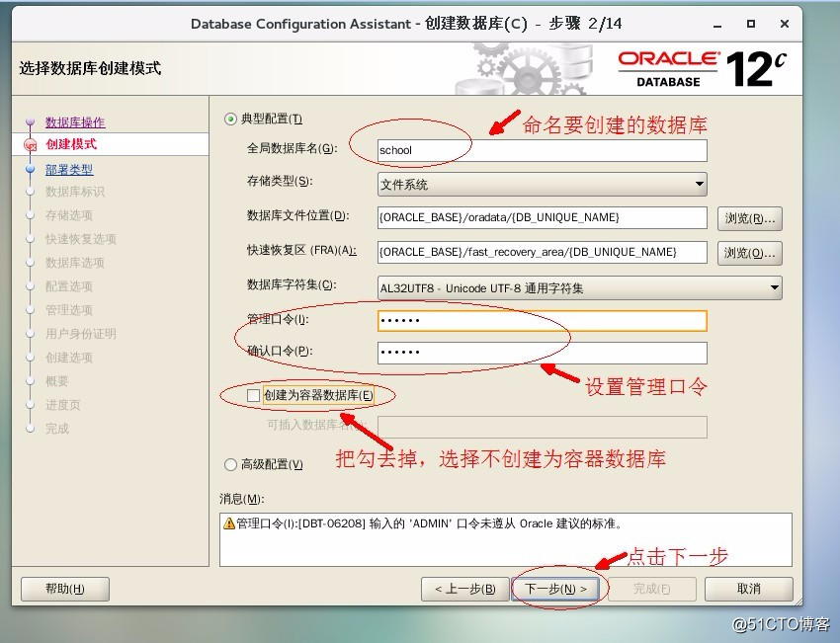Click the warning icon in message box
Screen dimensions: 840x643
coord(229,523)
